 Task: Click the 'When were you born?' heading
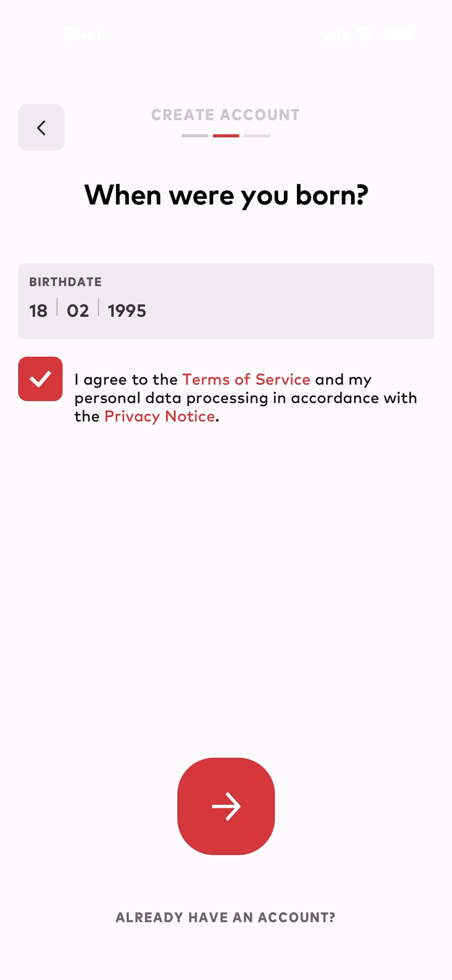click(x=226, y=195)
